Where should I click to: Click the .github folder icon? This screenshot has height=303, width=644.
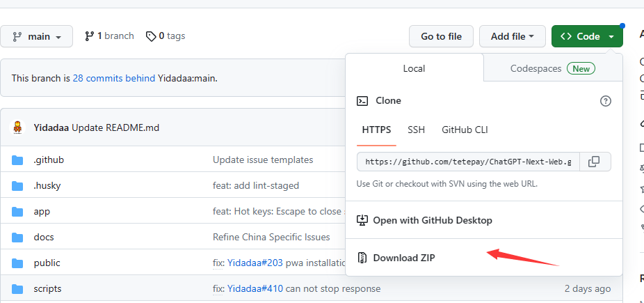(17, 160)
